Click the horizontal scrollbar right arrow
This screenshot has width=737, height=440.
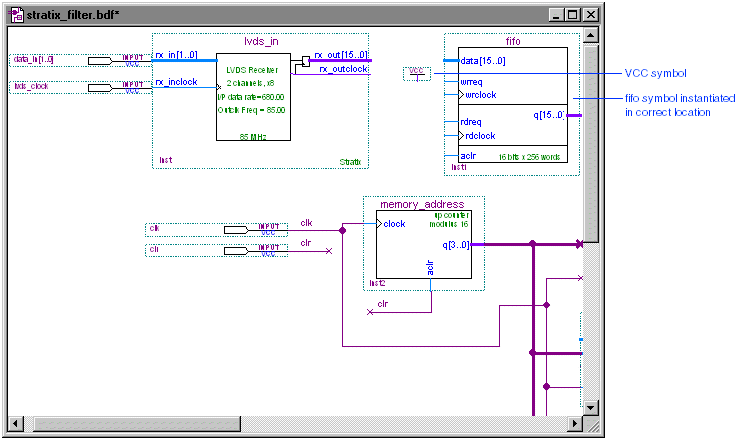(x=575, y=424)
